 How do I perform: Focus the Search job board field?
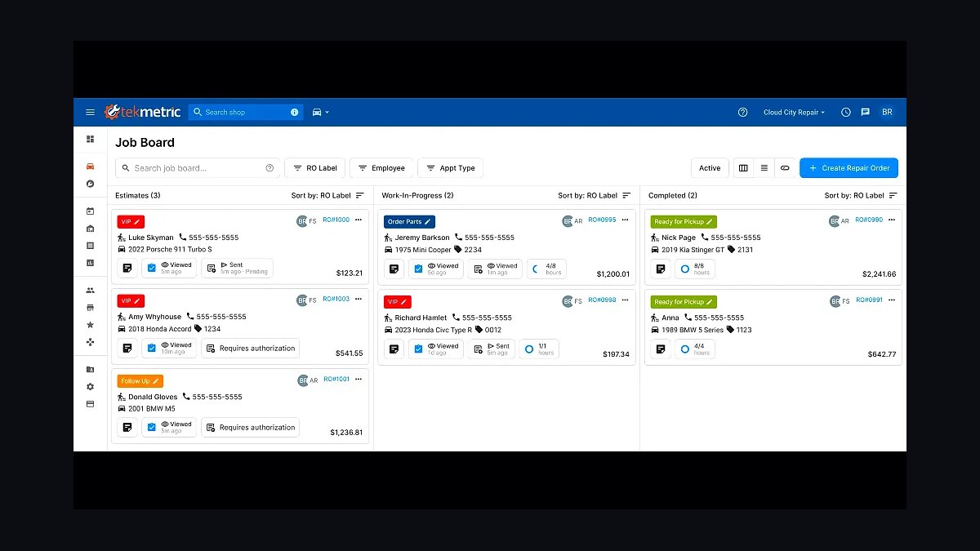click(198, 168)
